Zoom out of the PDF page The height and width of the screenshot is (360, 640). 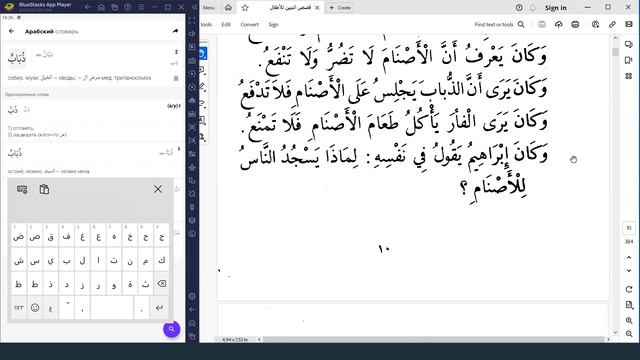coord(629,334)
